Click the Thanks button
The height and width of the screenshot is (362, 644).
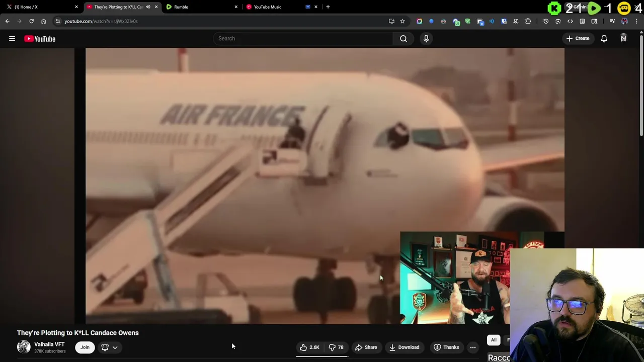coord(446,347)
